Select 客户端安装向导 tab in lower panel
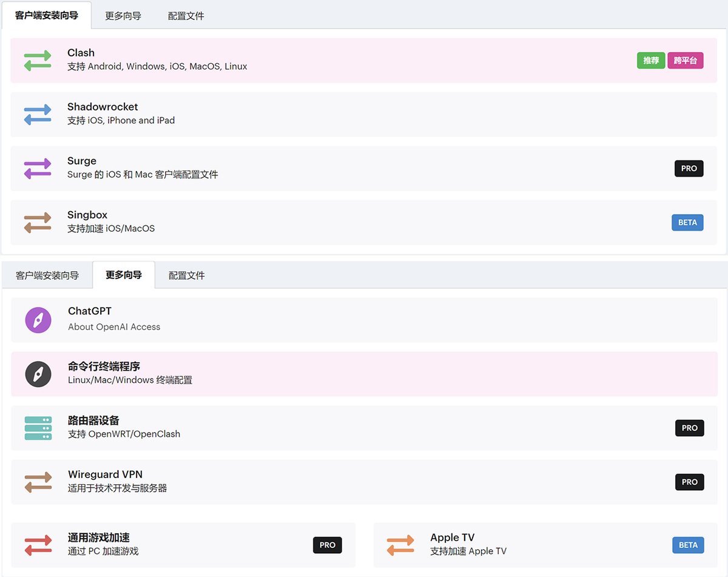 [47, 275]
